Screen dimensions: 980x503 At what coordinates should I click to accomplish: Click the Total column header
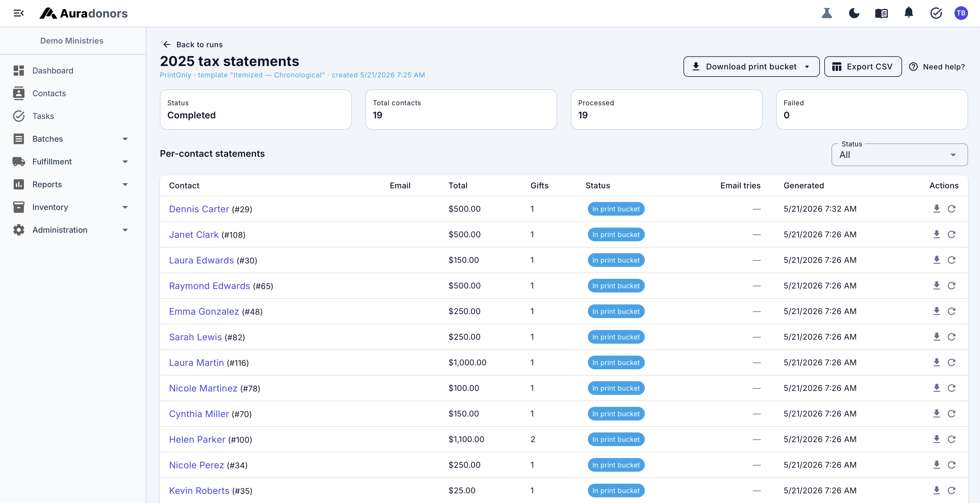click(x=458, y=186)
